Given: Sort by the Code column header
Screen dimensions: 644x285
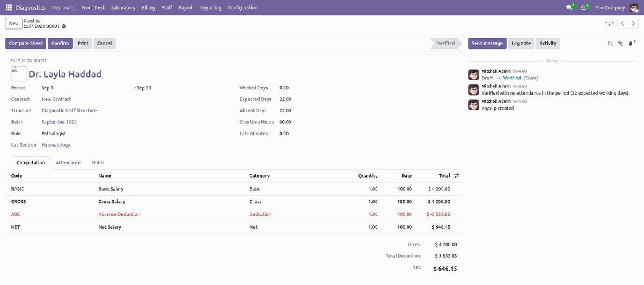Looking at the screenshot, I should tap(17, 176).
